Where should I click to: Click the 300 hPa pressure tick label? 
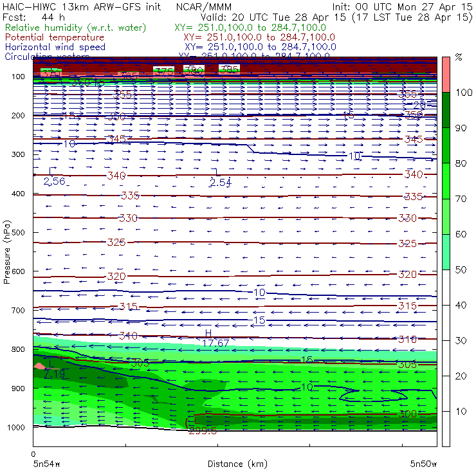point(17,154)
